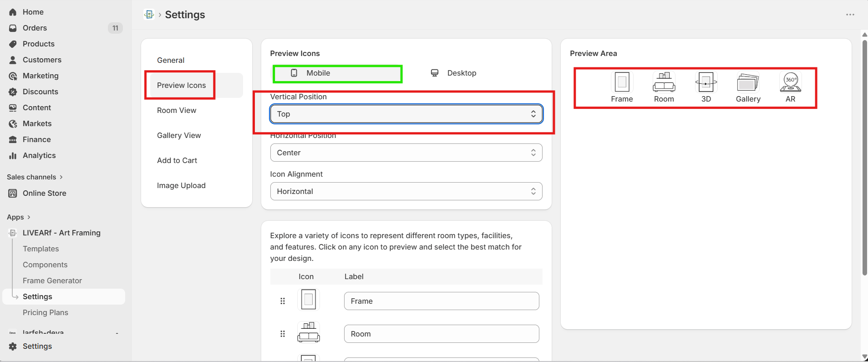Switch to the Desktop tab
The height and width of the screenshot is (362, 868).
coord(454,73)
